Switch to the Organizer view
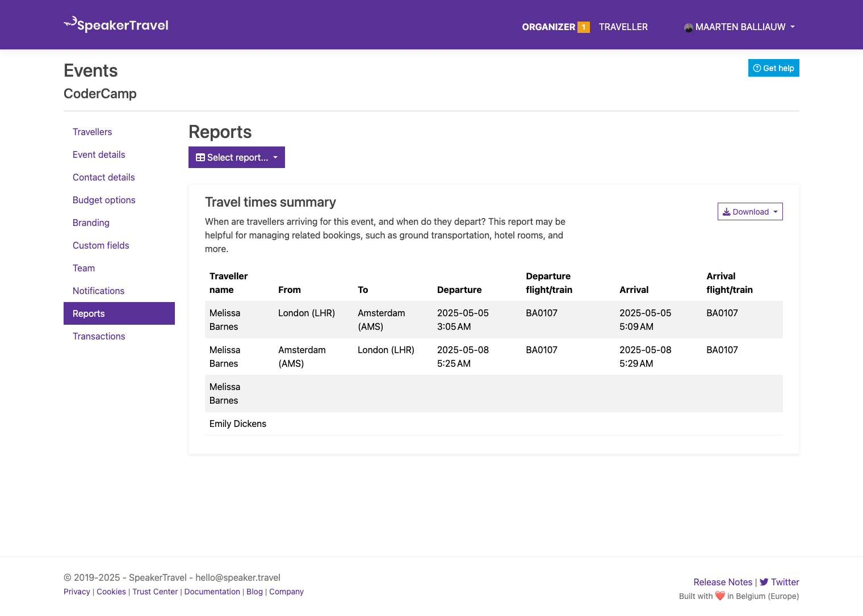863x616 pixels. pos(548,27)
